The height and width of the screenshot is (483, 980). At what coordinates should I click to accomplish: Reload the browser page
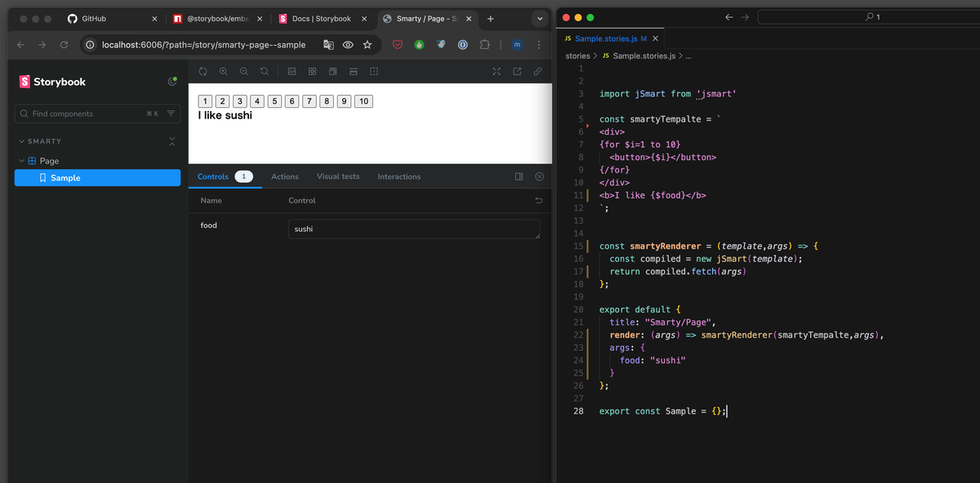pos(64,45)
